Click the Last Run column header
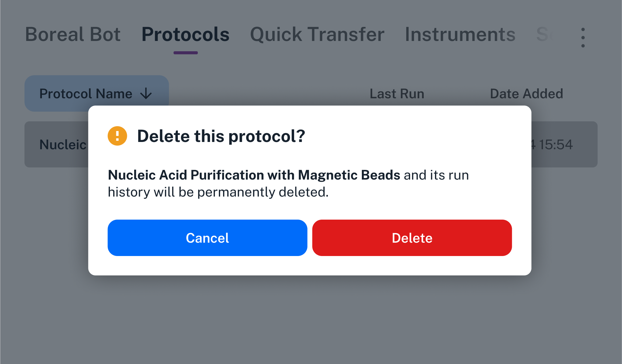The width and height of the screenshot is (622, 364). click(397, 93)
